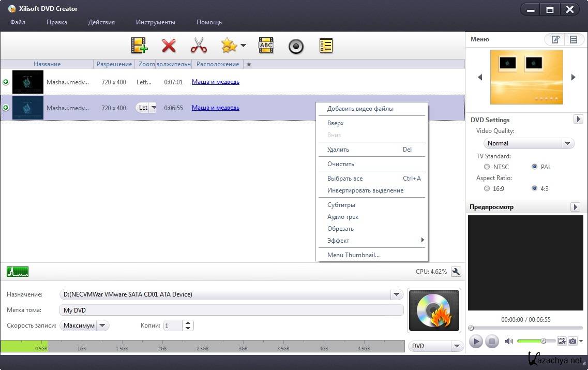
Task: Select the NTSC TV standard
Action: click(487, 167)
